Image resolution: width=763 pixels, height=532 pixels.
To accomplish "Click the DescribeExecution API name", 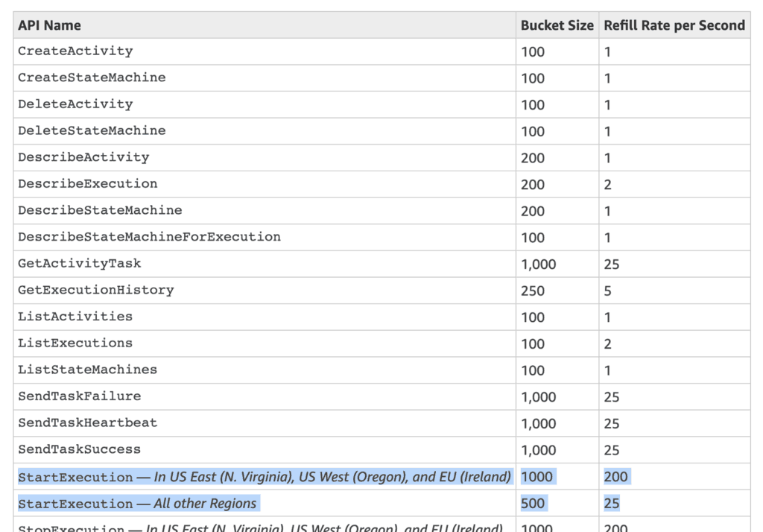I will coord(87,184).
